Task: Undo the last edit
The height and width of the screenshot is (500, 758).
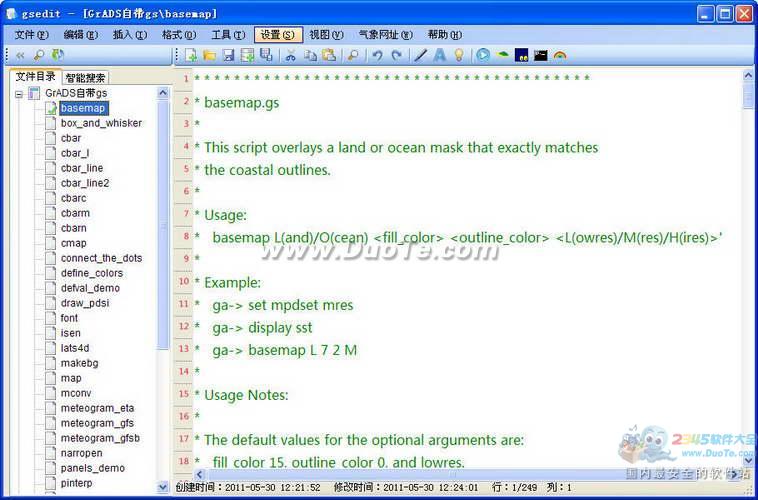Action: tap(378, 56)
